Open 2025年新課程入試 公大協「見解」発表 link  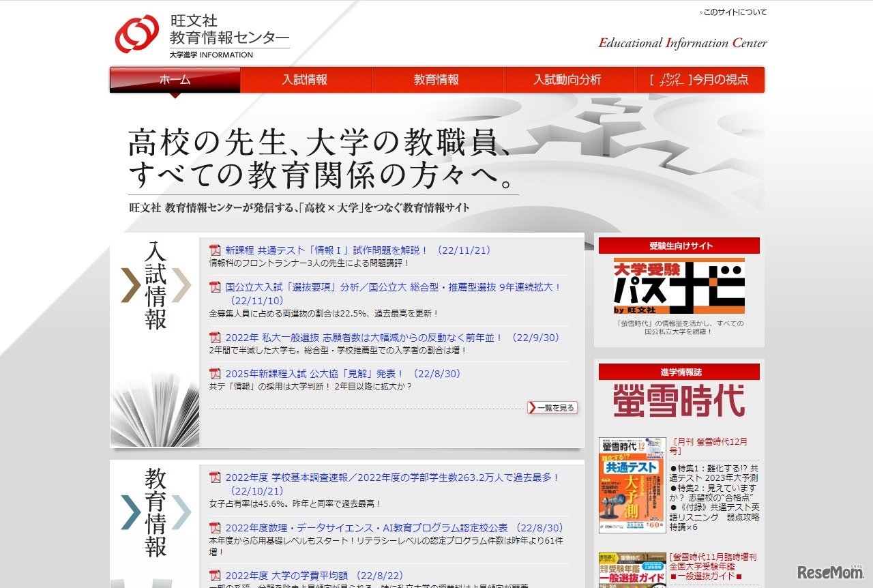click(343, 374)
